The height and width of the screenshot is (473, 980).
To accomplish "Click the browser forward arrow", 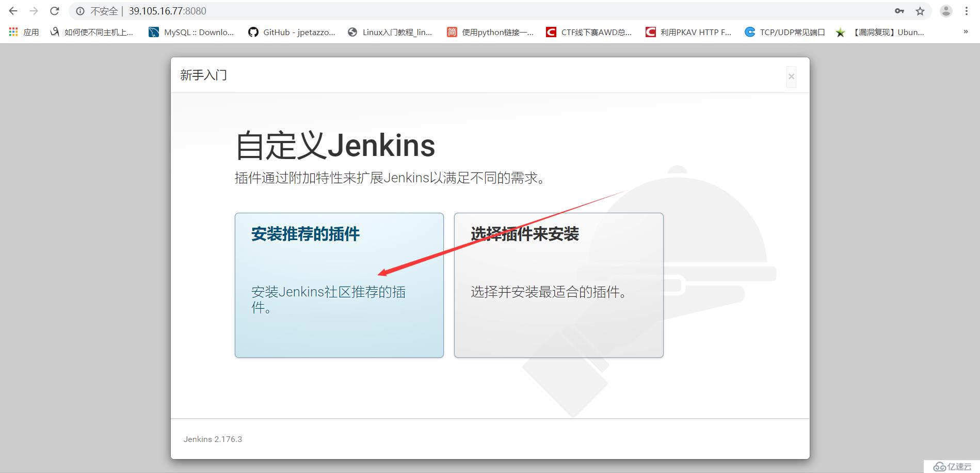I will 34,11.
